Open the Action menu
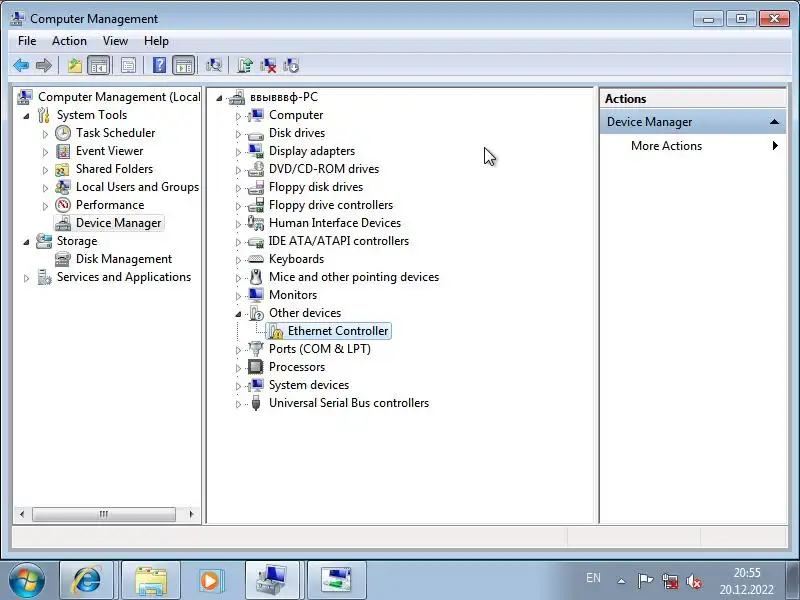Screen dimensions: 800x600 tap(69, 41)
